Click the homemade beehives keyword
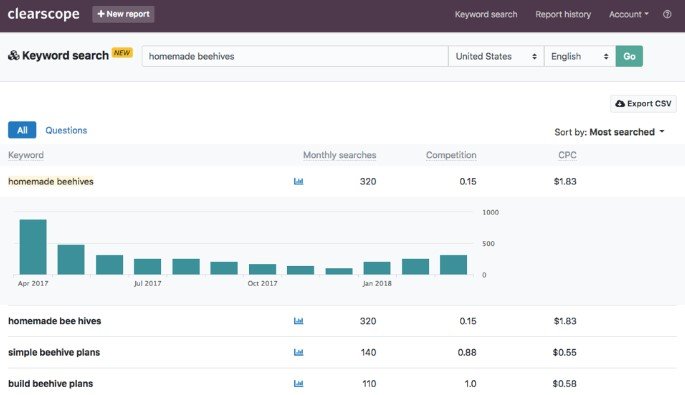This screenshot has height=395, width=685. tap(51, 181)
